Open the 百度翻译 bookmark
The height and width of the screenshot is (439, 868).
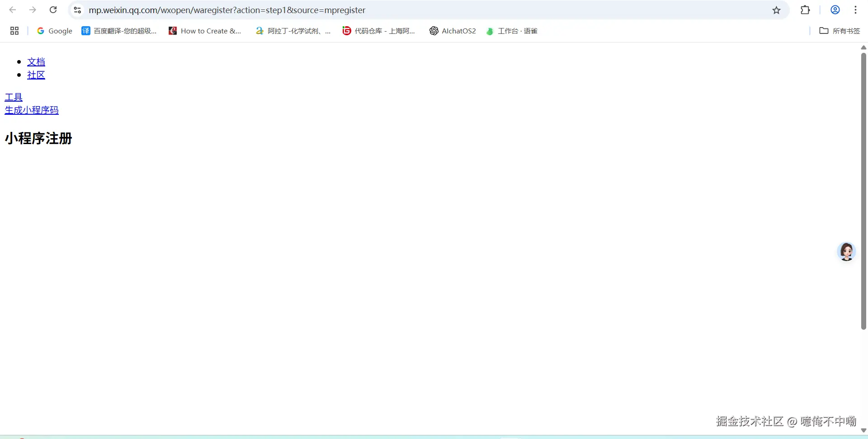119,31
